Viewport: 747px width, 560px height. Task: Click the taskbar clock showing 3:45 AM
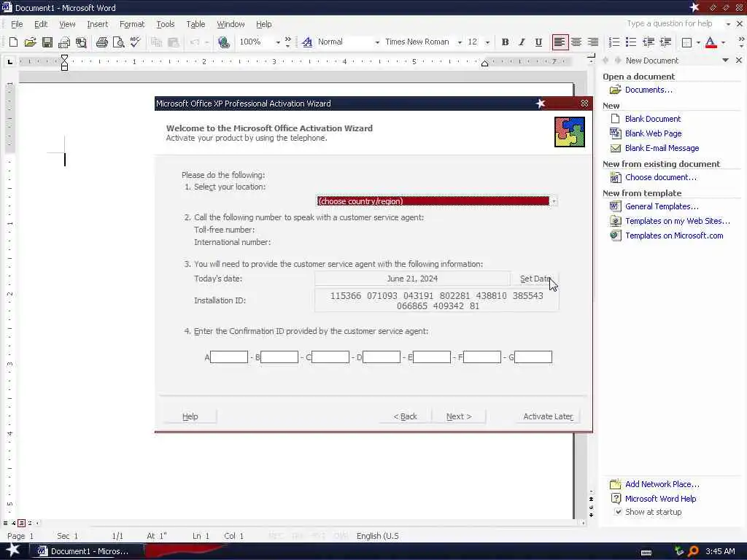tap(720, 551)
